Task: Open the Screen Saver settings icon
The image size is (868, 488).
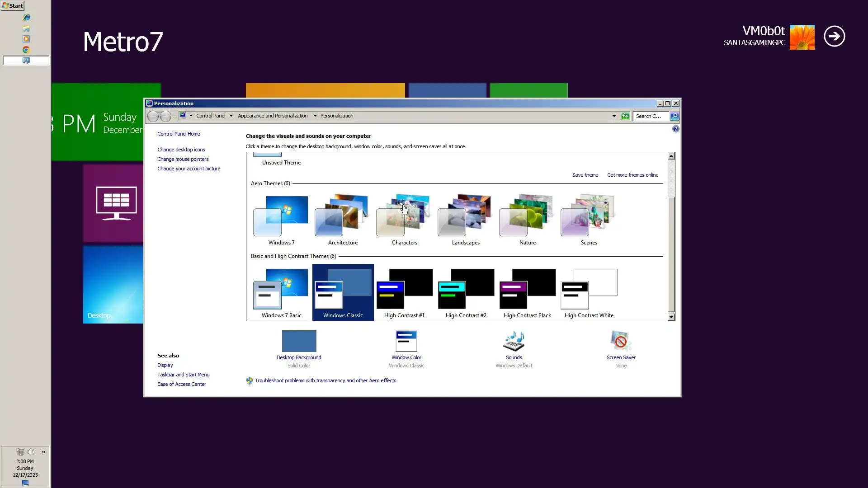Action: [x=621, y=341]
